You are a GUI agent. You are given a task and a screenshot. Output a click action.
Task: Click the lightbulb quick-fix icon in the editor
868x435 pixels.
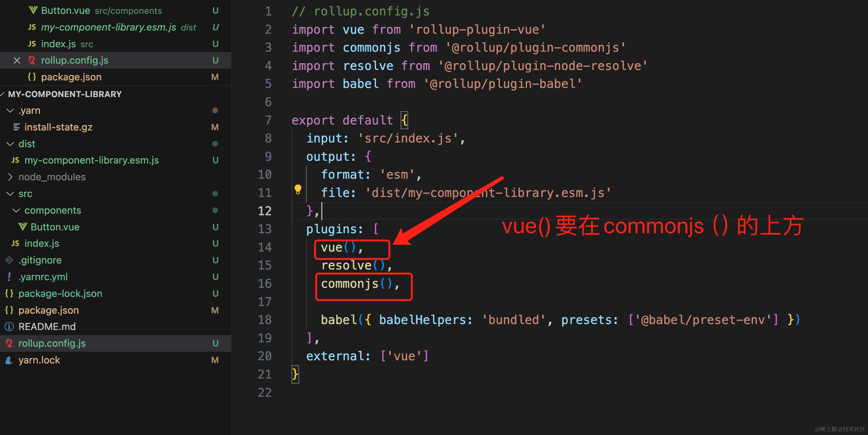(298, 190)
